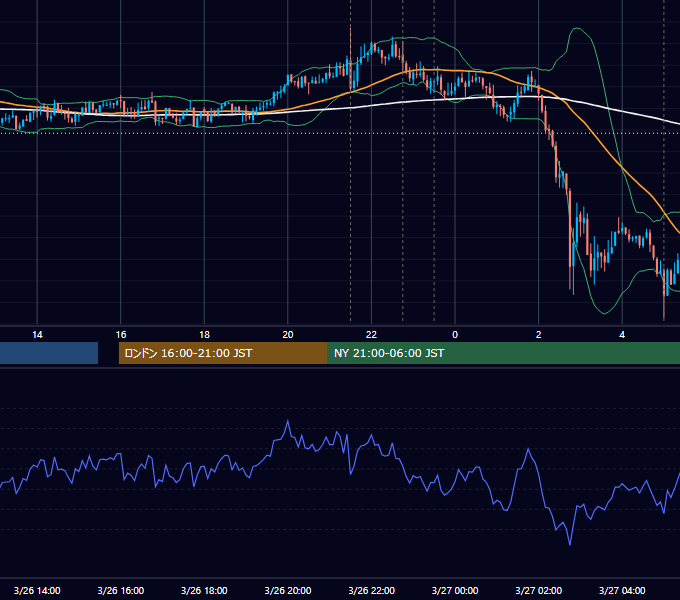The width and height of the screenshot is (680, 600).
Task: Click the 3/26 20:00 date label
Action: point(288,590)
